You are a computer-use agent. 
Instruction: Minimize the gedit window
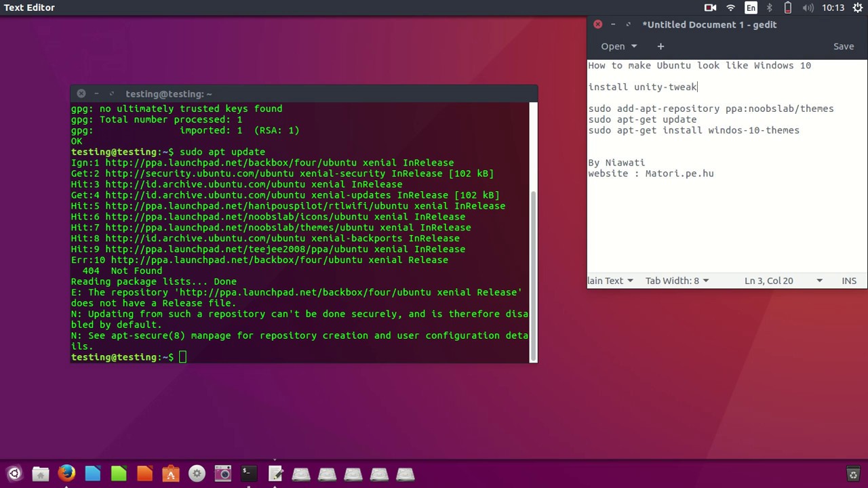(x=613, y=24)
